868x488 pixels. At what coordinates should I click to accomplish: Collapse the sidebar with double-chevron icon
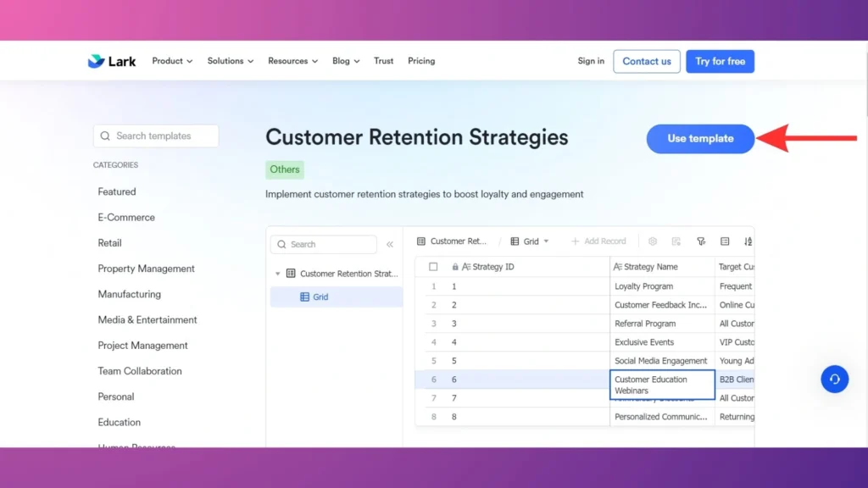tap(390, 245)
